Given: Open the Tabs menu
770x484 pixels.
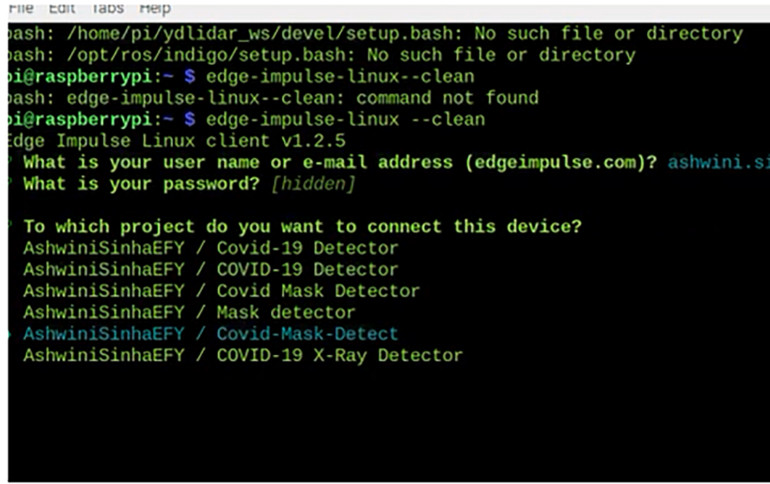Looking at the screenshot, I should point(106,8).
